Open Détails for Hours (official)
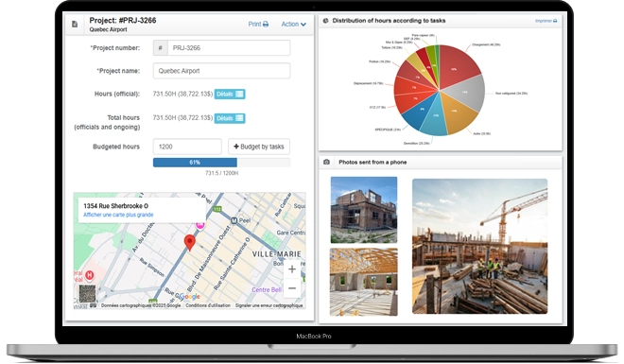This screenshot has width=624, height=364. (x=230, y=95)
